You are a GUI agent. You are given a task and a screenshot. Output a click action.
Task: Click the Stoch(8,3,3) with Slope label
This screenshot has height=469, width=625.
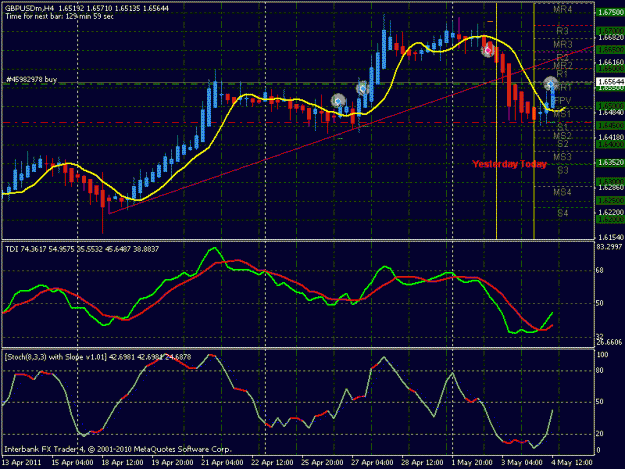click(98, 357)
